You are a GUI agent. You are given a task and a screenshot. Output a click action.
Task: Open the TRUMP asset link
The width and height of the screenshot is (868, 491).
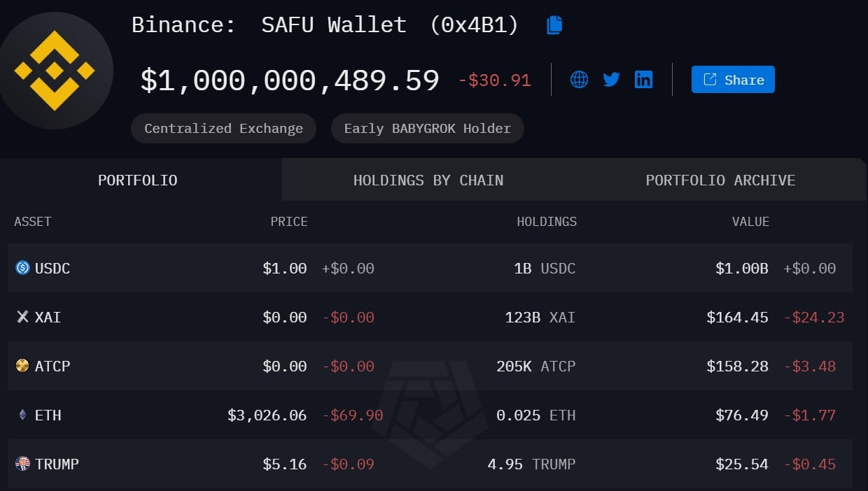57,464
